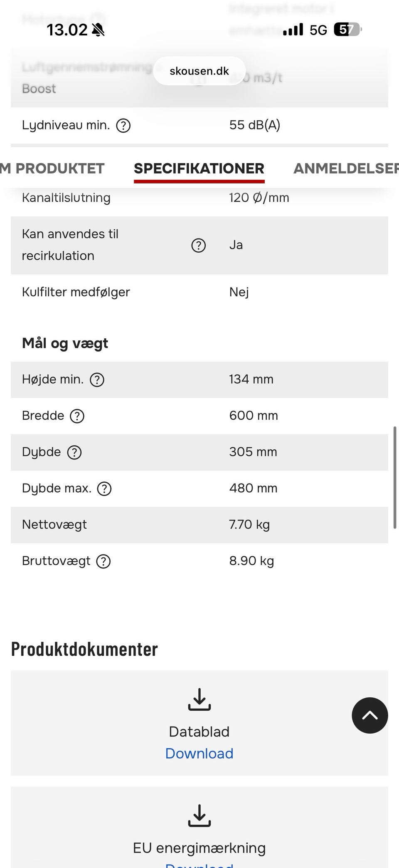Tap help icon next to Lydniveau min.
The image size is (399, 868).
coord(123,125)
